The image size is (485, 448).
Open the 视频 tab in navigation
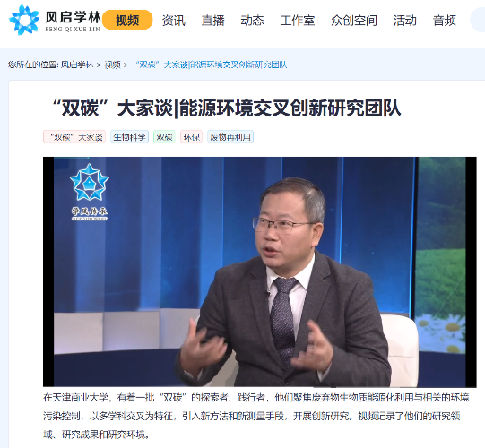tap(127, 20)
